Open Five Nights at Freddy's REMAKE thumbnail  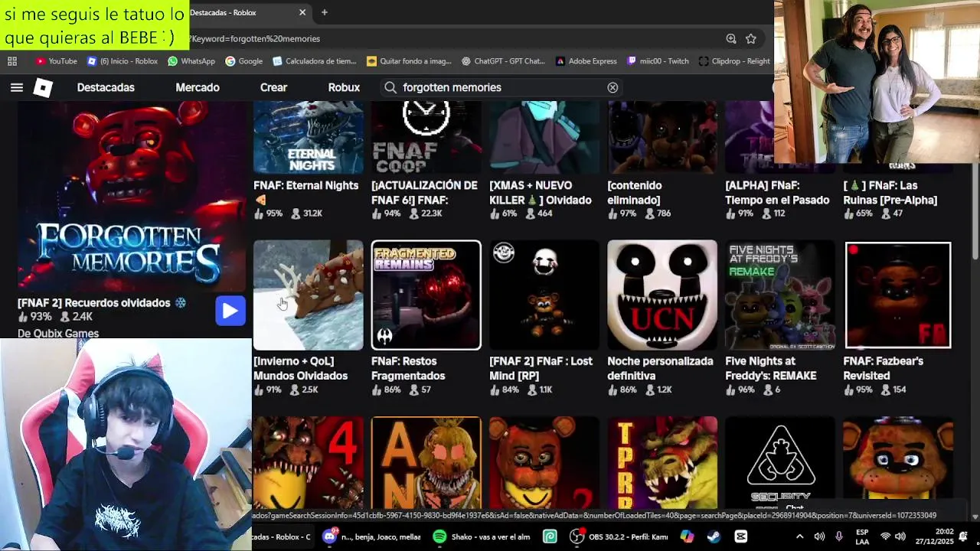click(x=780, y=295)
